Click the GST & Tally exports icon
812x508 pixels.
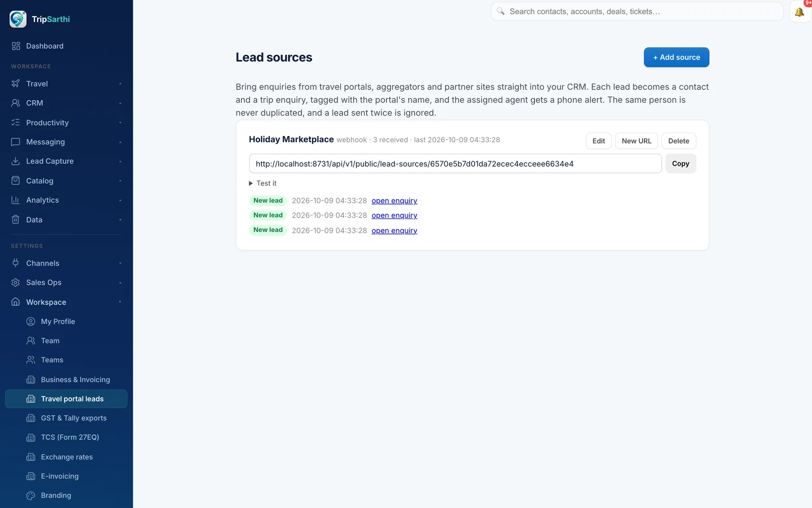coord(31,418)
